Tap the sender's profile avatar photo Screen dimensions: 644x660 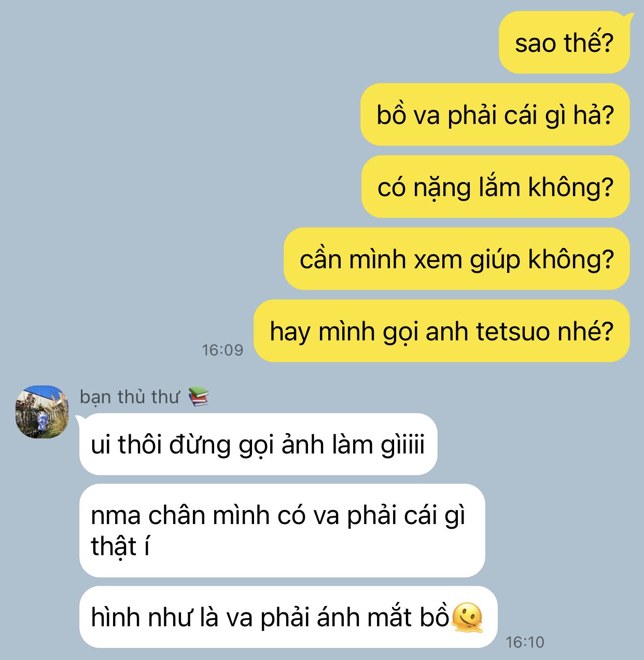coord(42,412)
